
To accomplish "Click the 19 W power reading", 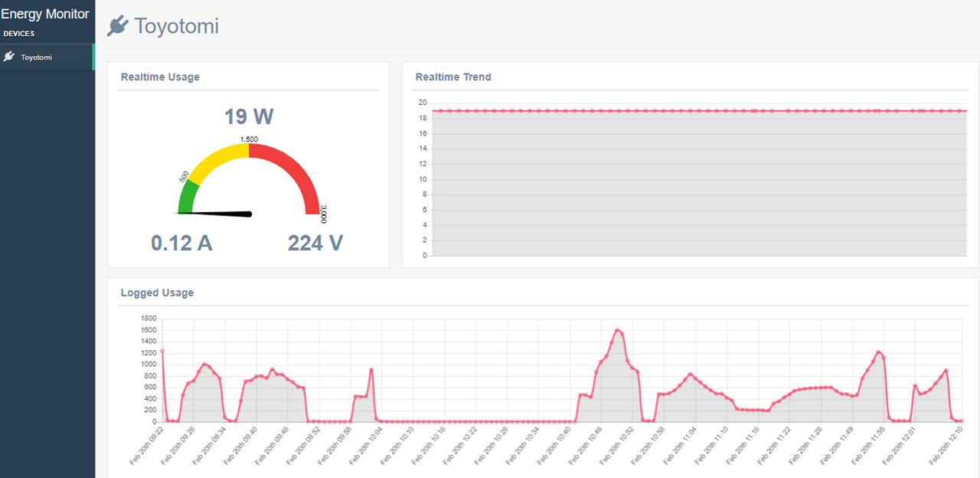I will coord(249,116).
